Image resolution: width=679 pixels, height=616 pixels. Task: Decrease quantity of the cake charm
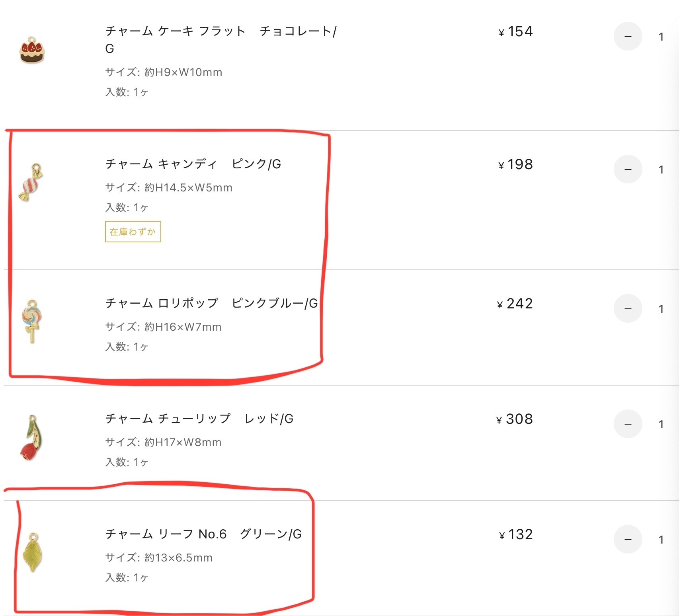pyautogui.click(x=628, y=37)
